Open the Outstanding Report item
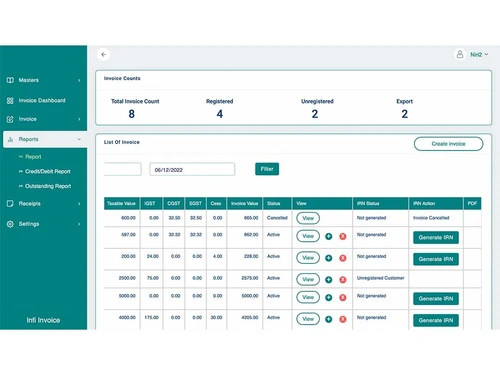The image size is (500, 375). (x=48, y=186)
